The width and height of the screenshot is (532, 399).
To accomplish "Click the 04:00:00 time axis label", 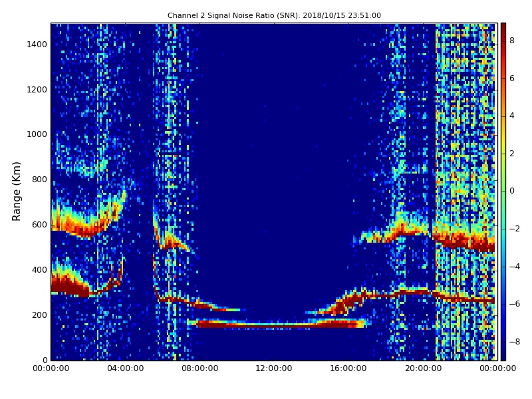I will tap(126, 368).
